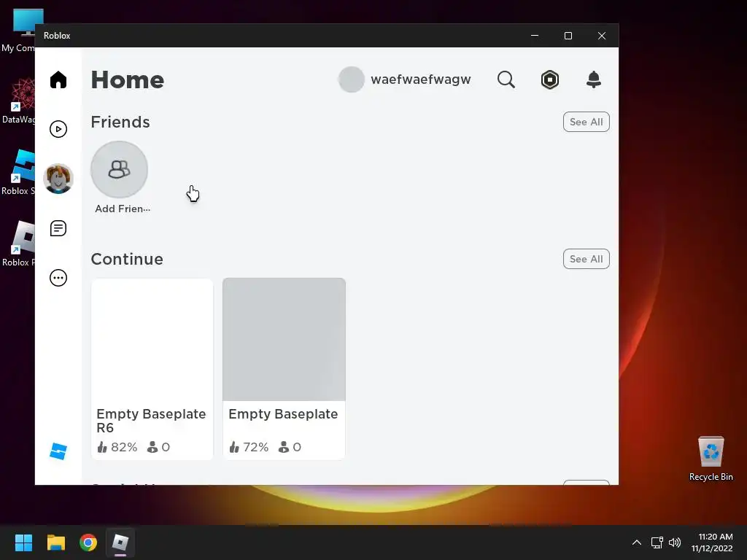Image resolution: width=747 pixels, height=560 pixels.
Task: Select the Roblox Studio desktop shortcut
Action: (x=18, y=172)
